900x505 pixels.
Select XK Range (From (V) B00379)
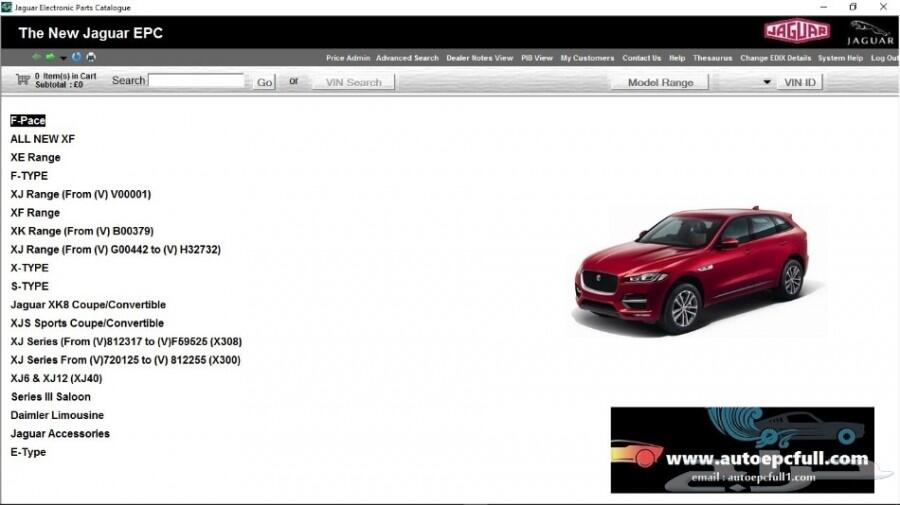82,231
